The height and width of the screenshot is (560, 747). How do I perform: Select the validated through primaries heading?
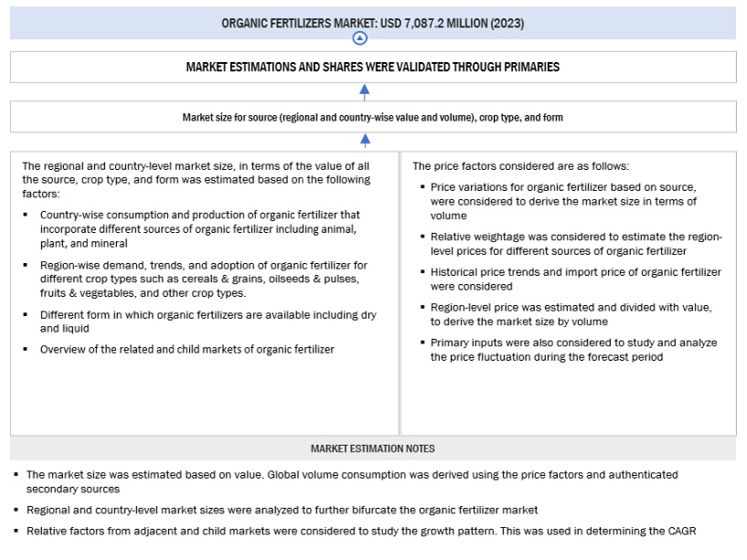[372, 67]
